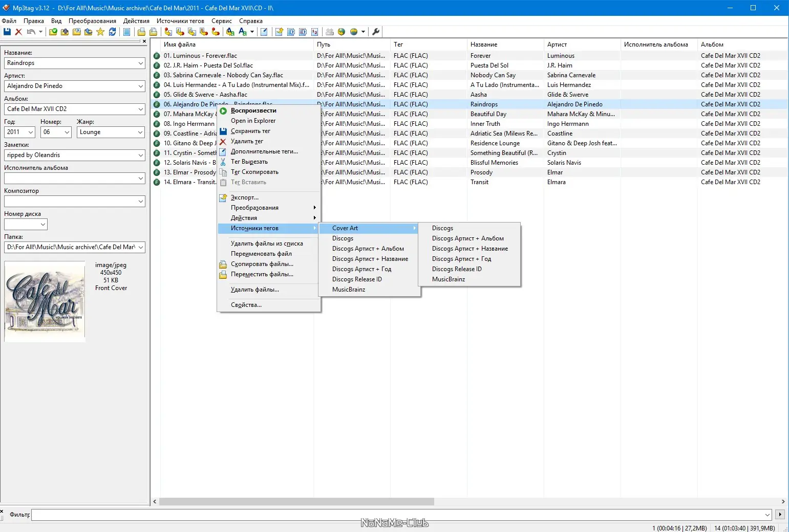The image size is (789, 532).
Task: Click the Change directory folder icon with green check
Action: pyautogui.click(x=53, y=32)
